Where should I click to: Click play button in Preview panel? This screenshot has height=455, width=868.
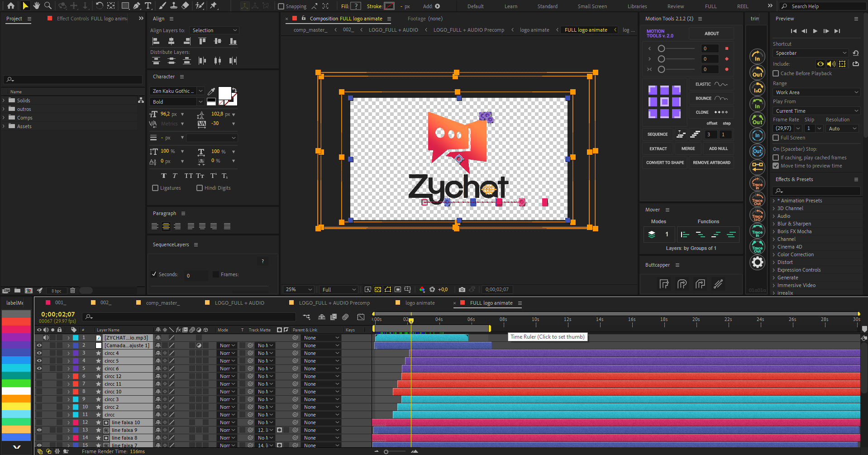pos(815,31)
